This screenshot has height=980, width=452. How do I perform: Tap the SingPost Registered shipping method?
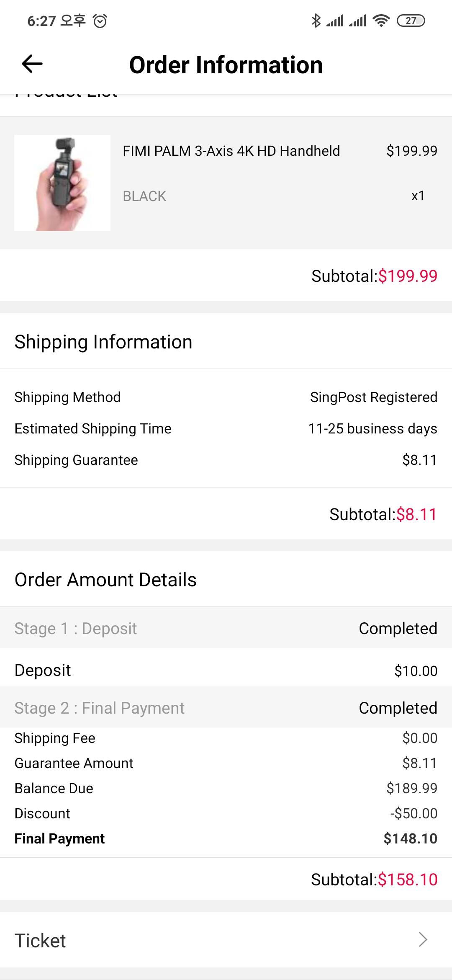click(373, 397)
